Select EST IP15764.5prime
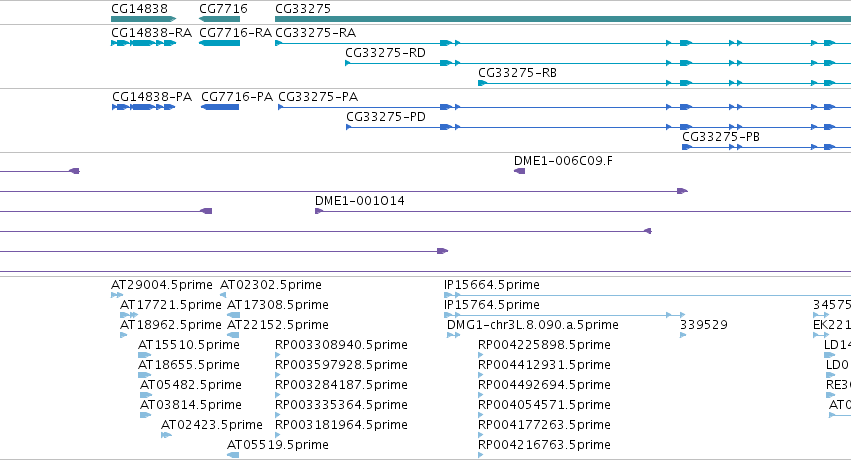This screenshot has width=851, height=460. tap(492, 305)
